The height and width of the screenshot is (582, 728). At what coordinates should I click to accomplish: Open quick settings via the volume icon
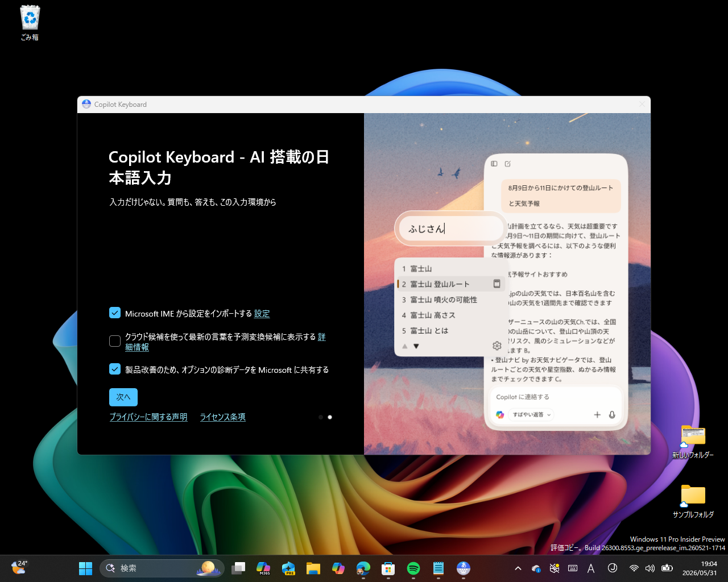(650, 568)
